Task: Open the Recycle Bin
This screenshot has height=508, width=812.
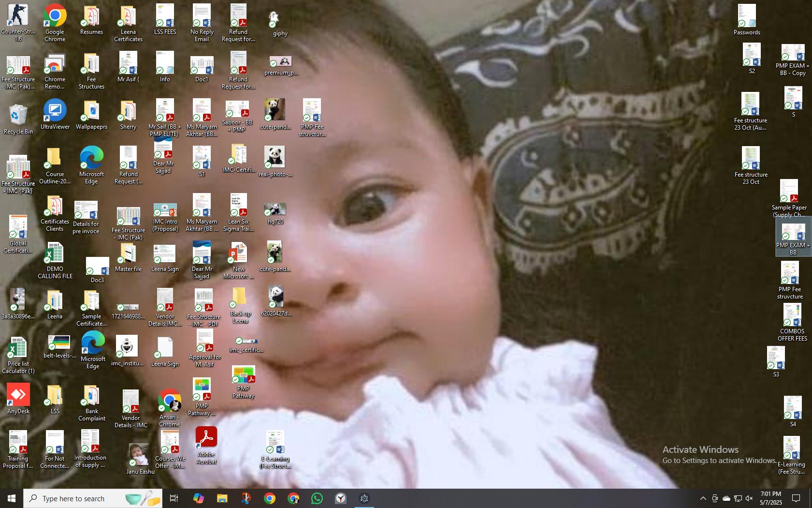Action: [x=18, y=119]
